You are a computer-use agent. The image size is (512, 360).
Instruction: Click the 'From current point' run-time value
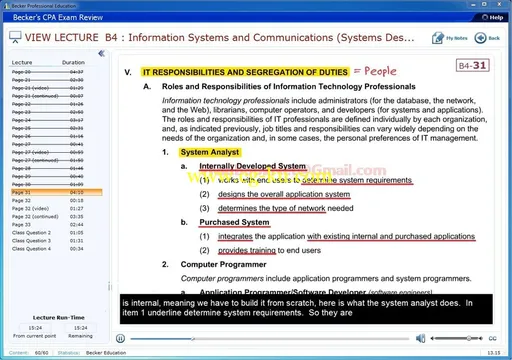35,328
